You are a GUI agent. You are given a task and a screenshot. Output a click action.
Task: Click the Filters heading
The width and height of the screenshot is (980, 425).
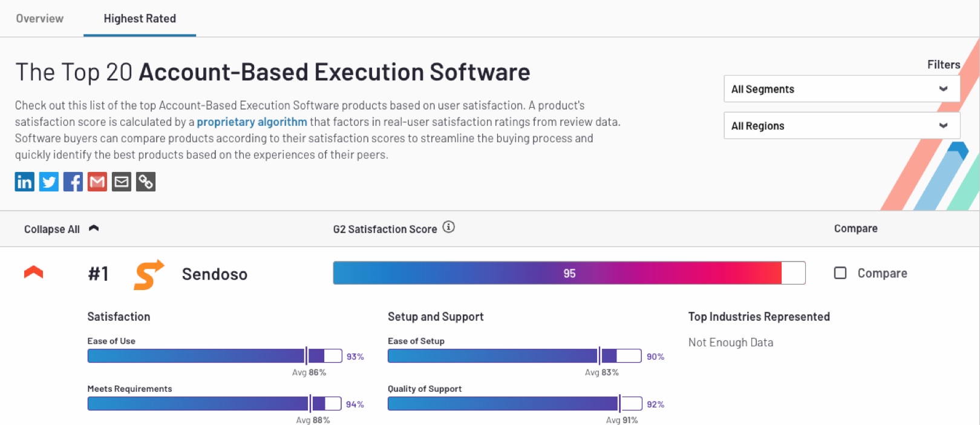[942, 64]
